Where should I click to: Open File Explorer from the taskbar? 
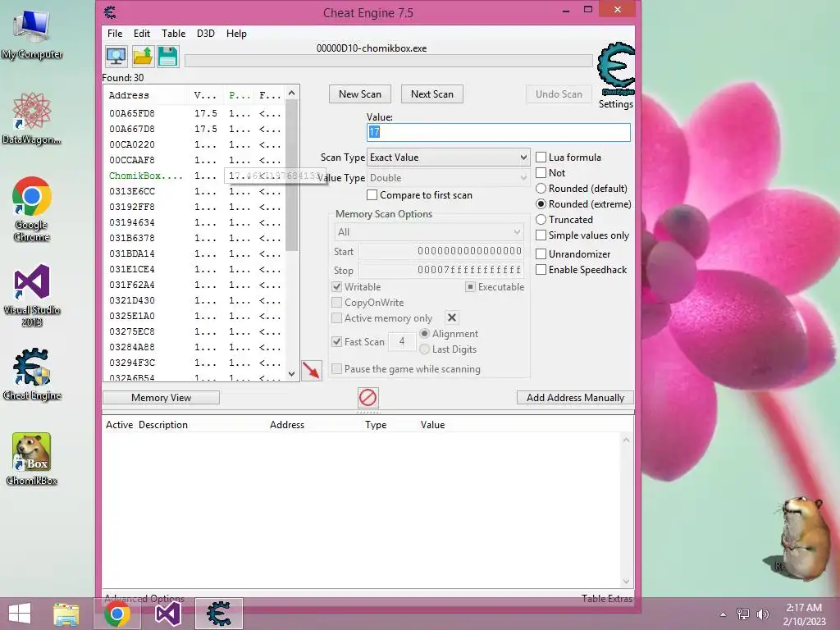click(66, 614)
